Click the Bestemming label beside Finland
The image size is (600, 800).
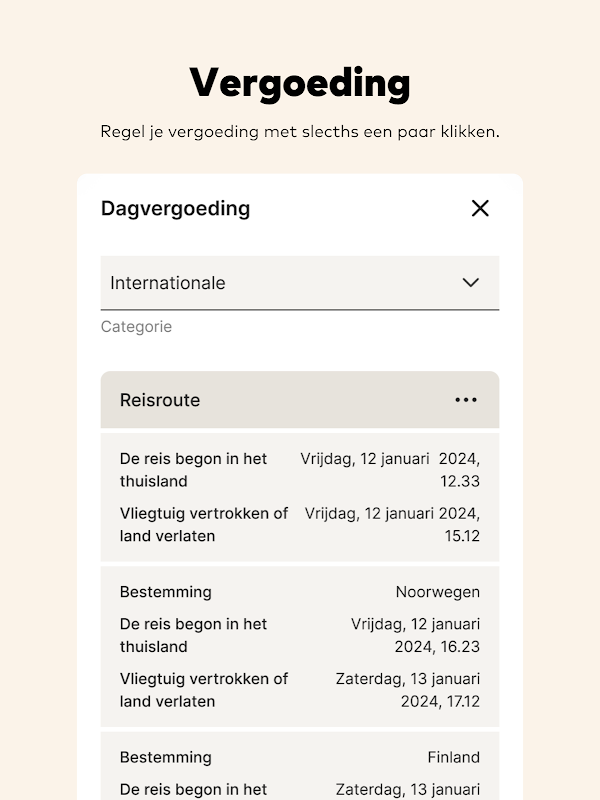(166, 757)
